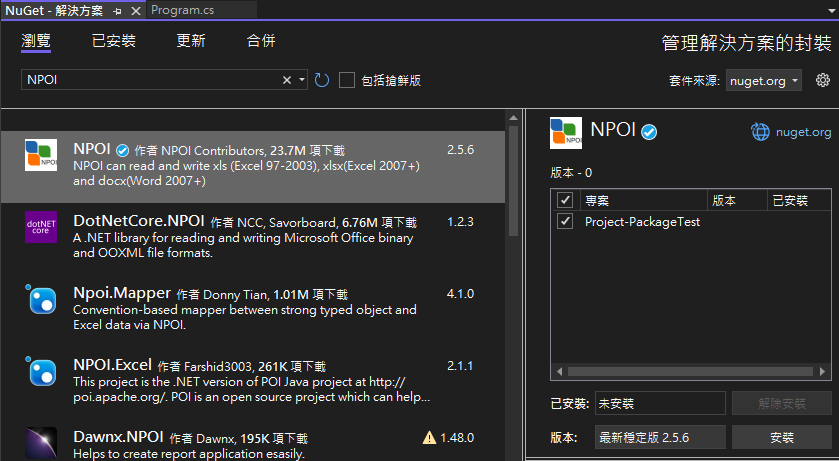Screen dimensions: 839x461
Task: Click version 2.5.6 of NPOI
Action: 461,150
